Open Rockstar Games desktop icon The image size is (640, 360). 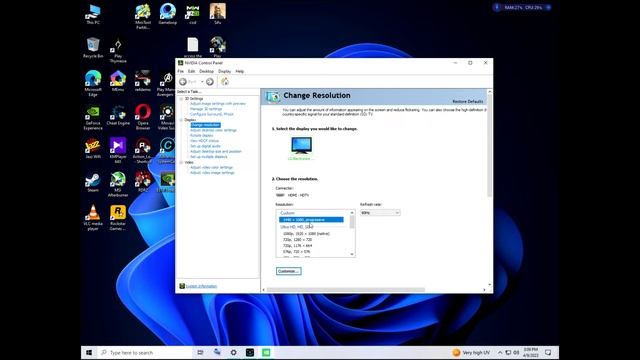pyautogui.click(x=118, y=218)
